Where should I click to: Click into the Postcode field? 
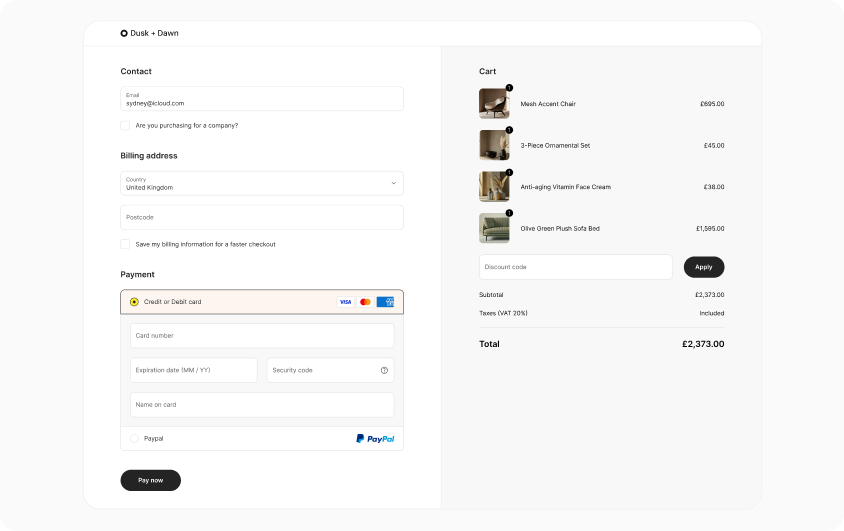262,217
